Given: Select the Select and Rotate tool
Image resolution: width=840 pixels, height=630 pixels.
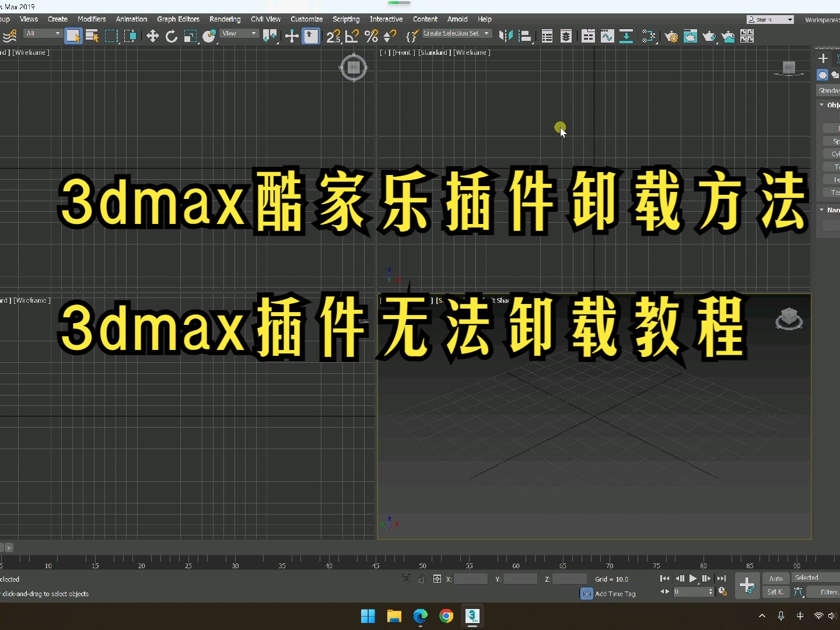Looking at the screenshot, I should tap(171, 36).
